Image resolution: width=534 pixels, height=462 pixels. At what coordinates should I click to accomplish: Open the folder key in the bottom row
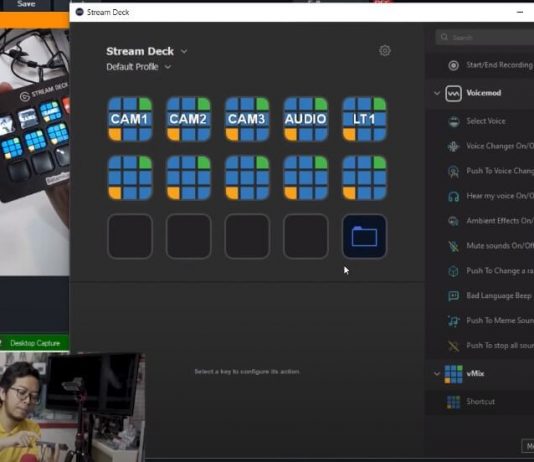click(364, 236)
